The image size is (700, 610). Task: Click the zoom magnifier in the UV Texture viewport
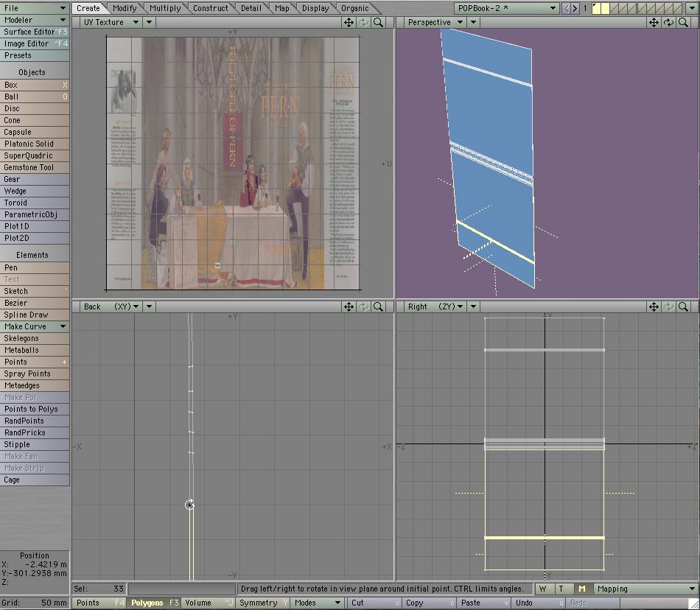pyautogui.click(x=378, y=22)
